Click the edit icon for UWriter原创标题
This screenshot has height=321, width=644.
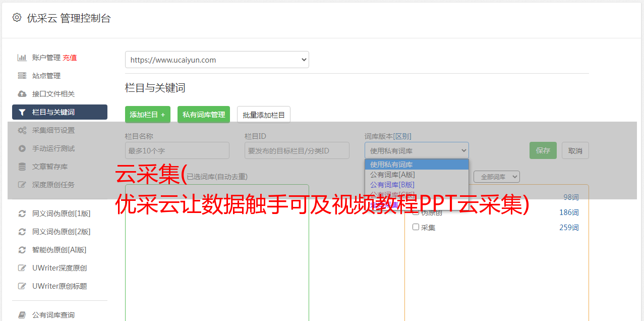[22, 286]
